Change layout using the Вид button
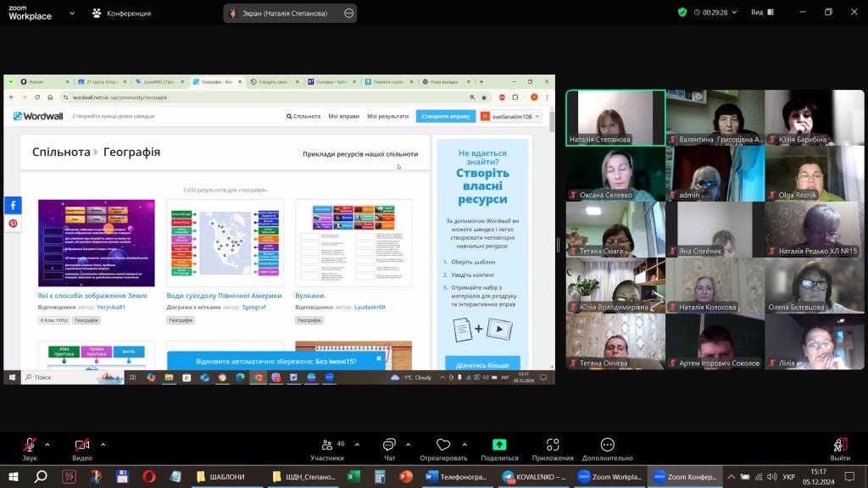 [762, 12]
